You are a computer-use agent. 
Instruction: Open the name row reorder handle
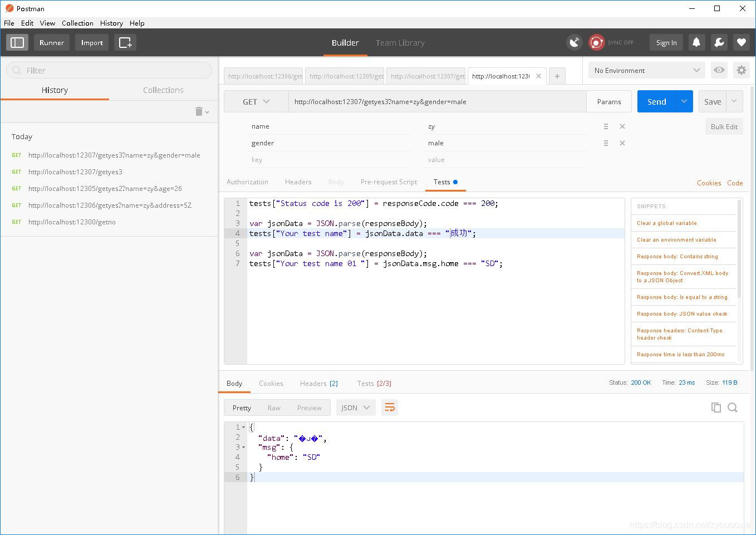point(606,126)
